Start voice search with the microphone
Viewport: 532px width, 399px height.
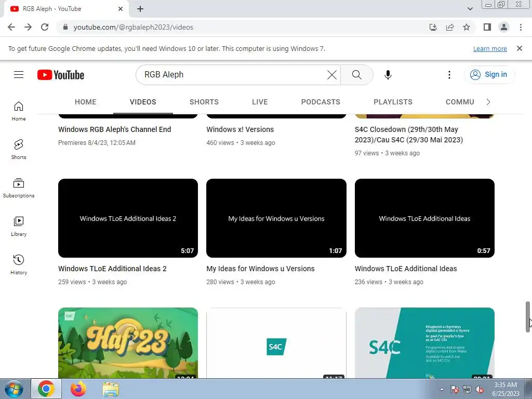[388, 75]
